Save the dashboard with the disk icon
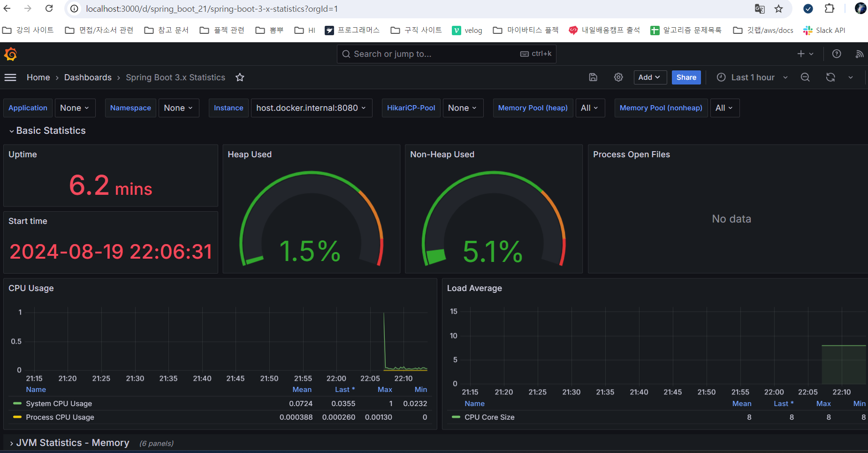The width and height of the screenshot is (868, 453). tap(593, 77)
